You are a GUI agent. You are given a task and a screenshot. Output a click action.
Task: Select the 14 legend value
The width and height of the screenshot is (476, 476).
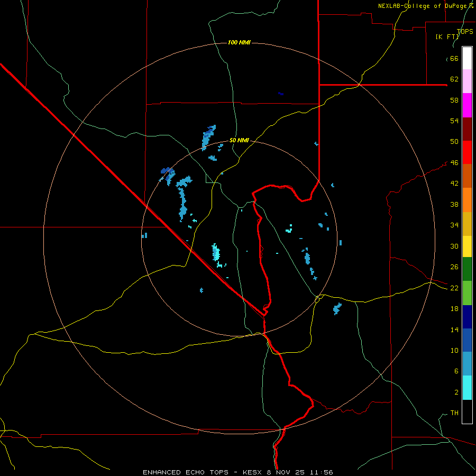(x=454, y=329)
